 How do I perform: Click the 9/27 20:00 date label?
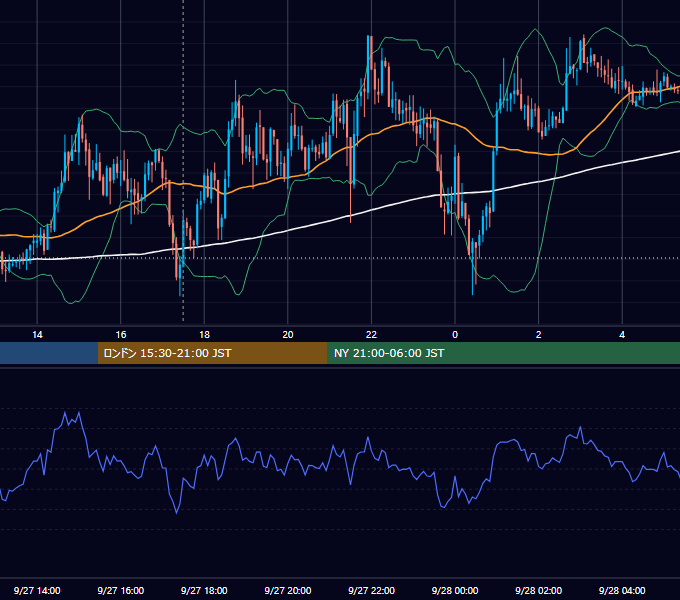[x=288, y=590]
